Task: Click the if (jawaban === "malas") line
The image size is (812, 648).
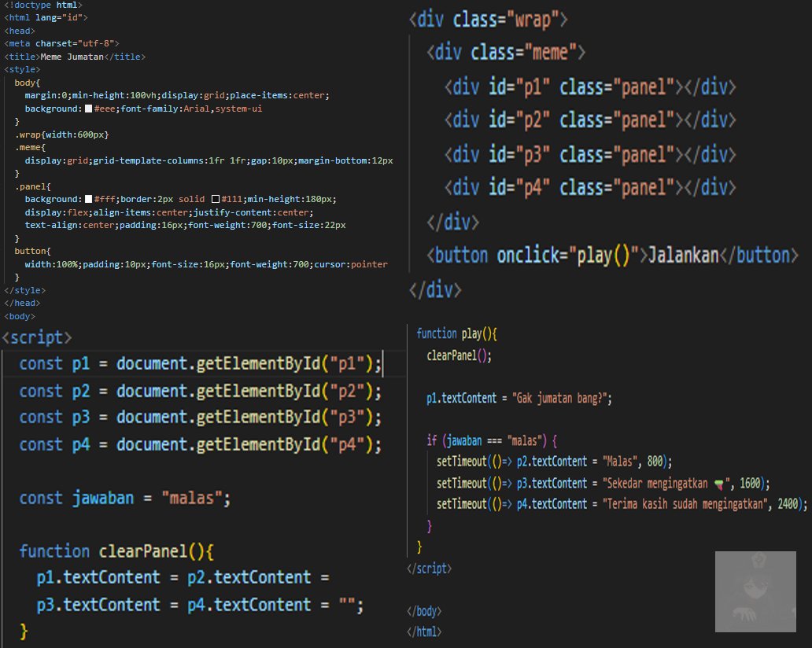Action: (492, 441)
